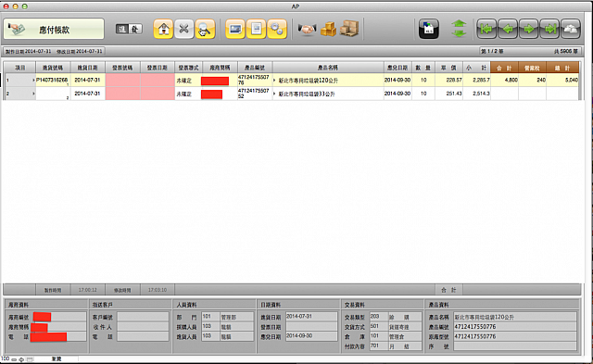
Task: Open arrow before row 2 product name
Action: tap(274, 94)
